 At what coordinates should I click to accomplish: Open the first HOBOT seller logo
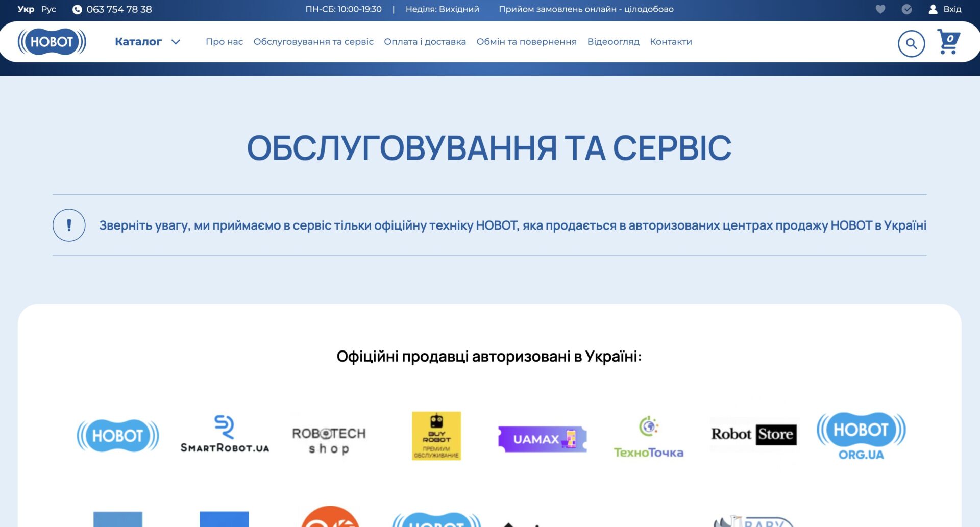tap(118, 436)
